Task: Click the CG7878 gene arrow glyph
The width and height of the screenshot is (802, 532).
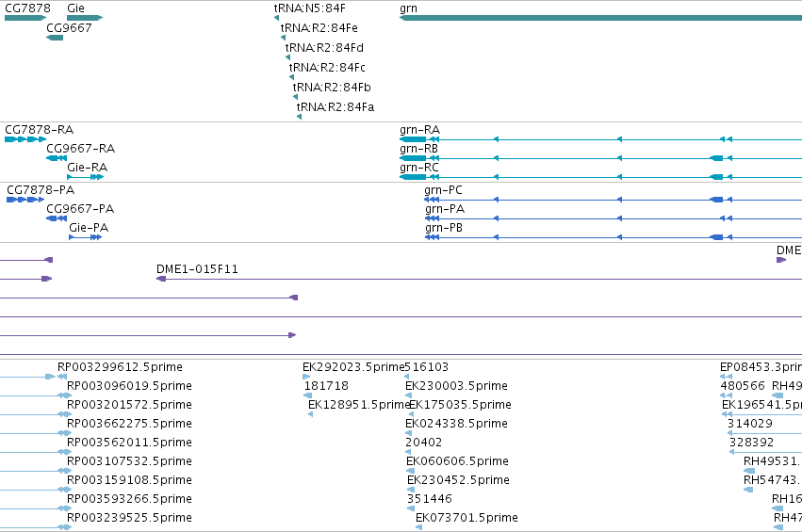Action: point(25,18)
